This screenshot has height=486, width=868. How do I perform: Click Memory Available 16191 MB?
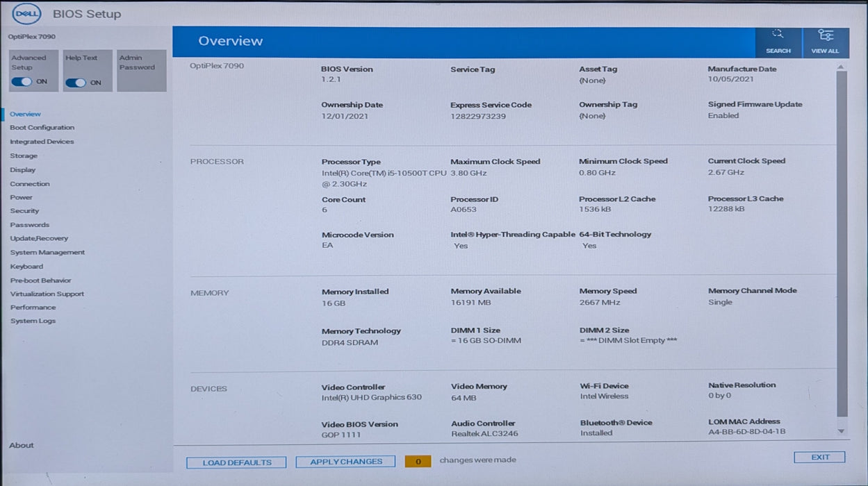(x=470, y=303)
